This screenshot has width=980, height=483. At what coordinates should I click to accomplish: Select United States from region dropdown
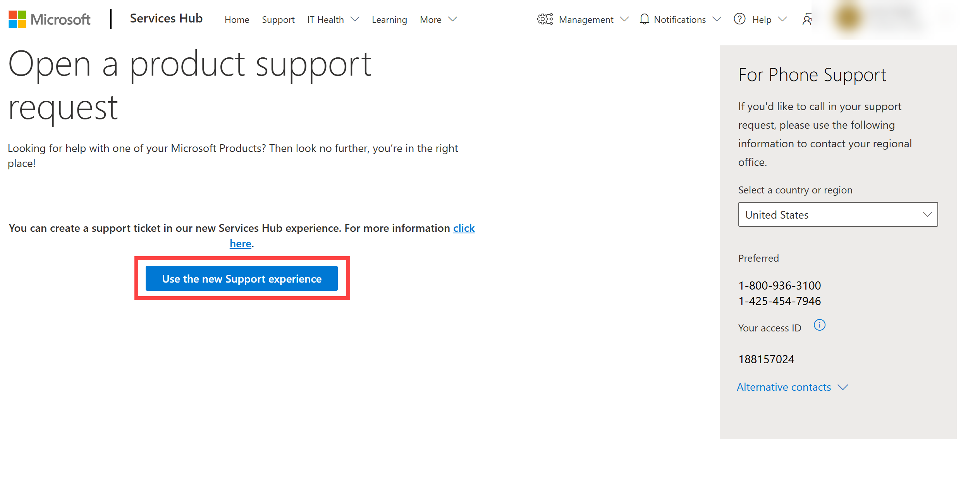click(837, 214)
